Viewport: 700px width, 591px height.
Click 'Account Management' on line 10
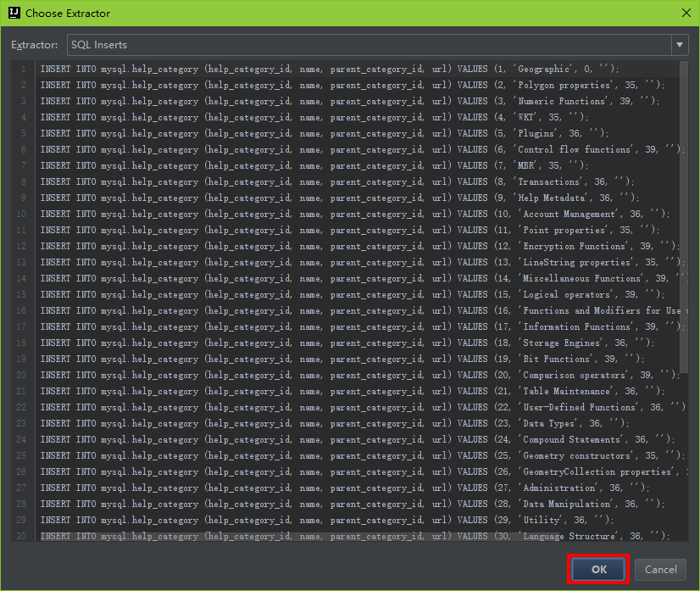click(569, 214)
